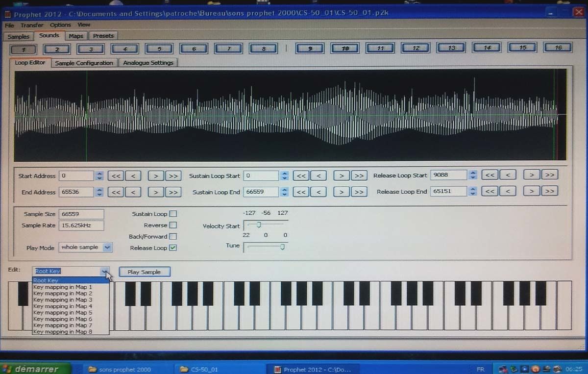Screen dimensions: 588x374
Task: Choose Key mapping in Map 8
Action: [71, 331]
